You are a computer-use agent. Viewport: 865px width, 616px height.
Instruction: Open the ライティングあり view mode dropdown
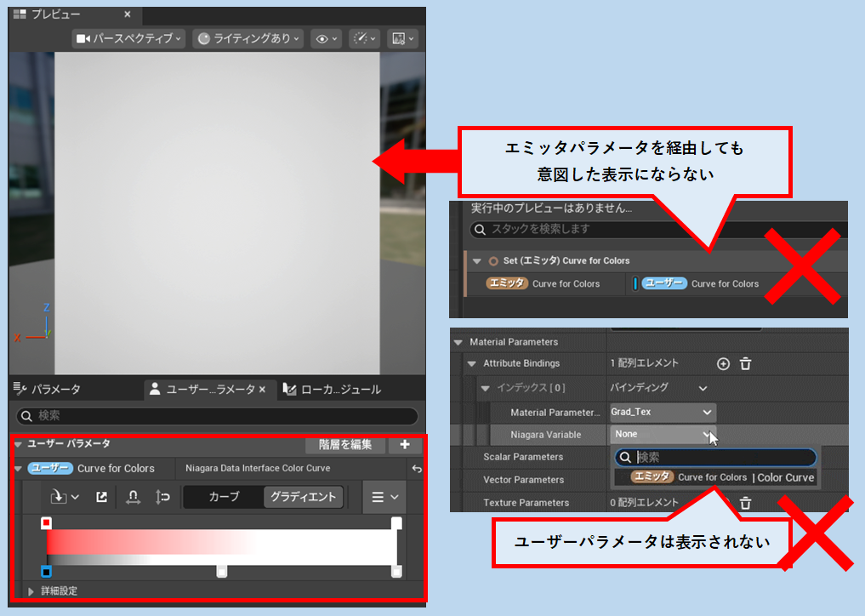click(x=248, y=38)
